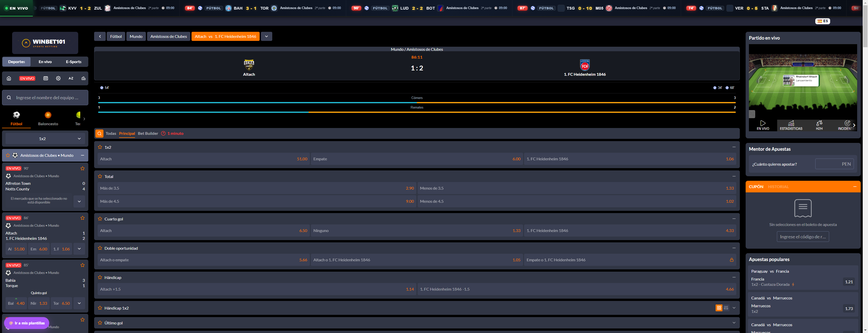Star the Doble oportunidad market
The image size is (868, 333).
100,248
